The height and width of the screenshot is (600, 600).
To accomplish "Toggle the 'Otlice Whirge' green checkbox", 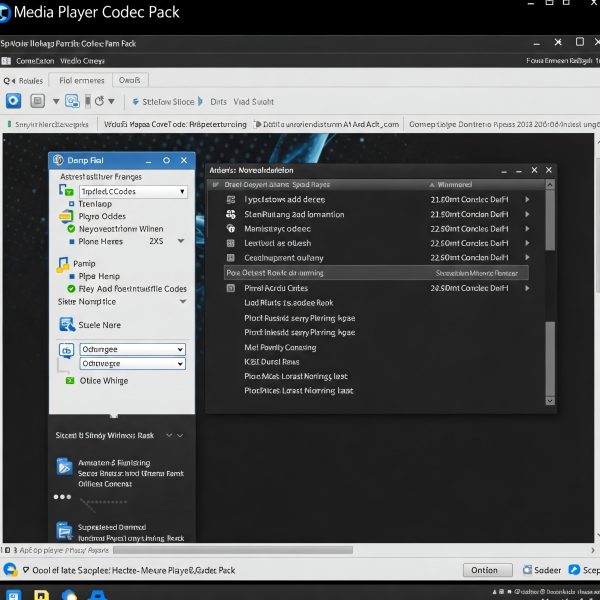I will [70, 380].
